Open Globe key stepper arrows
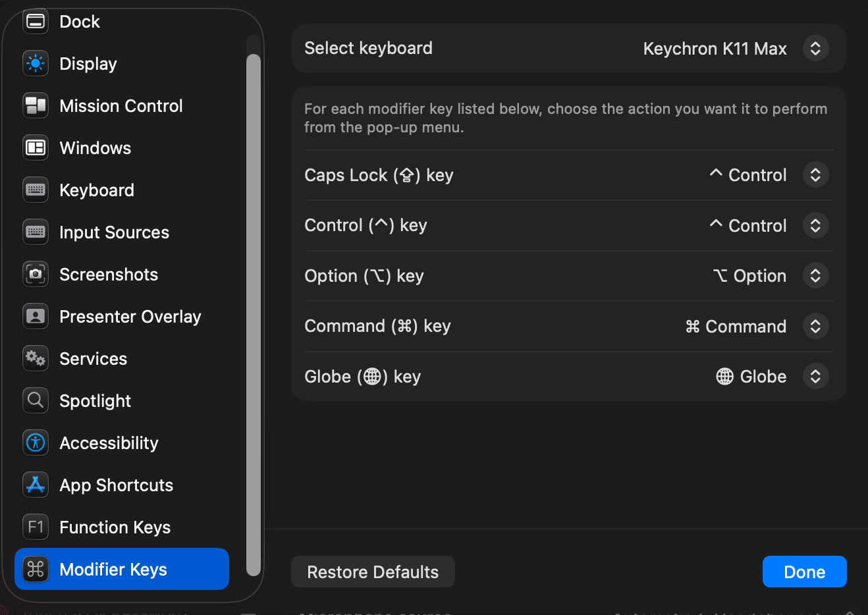 pyautogui.click(x=815, y=377)
